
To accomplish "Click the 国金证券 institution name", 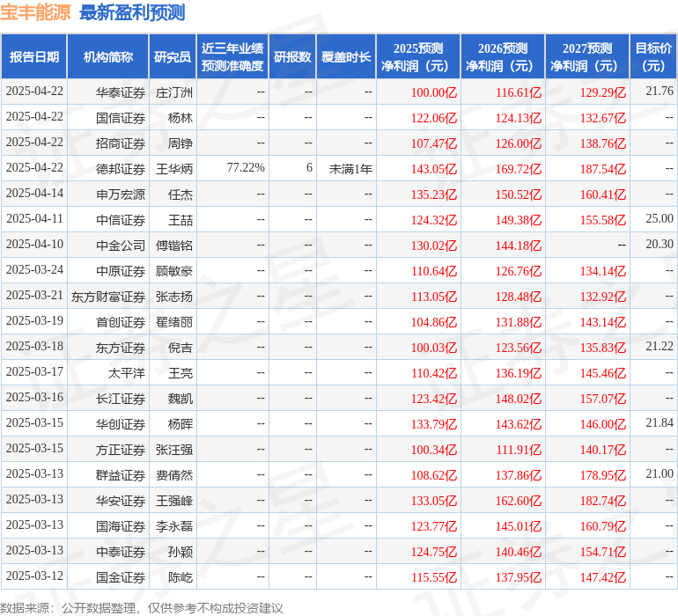I will pyautogui.click(x=121, y=577).
